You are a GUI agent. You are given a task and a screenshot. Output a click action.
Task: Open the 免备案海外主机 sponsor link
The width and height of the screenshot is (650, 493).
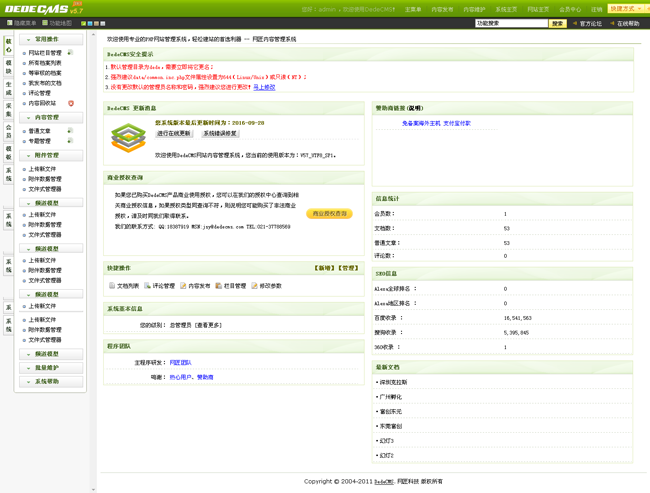[x=421, y=123]
